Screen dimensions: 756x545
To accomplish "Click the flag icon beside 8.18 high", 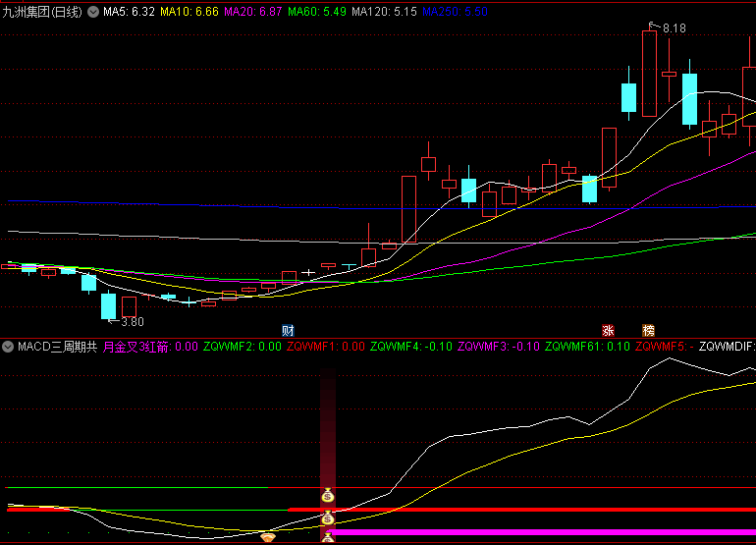I will pos(651,26).
